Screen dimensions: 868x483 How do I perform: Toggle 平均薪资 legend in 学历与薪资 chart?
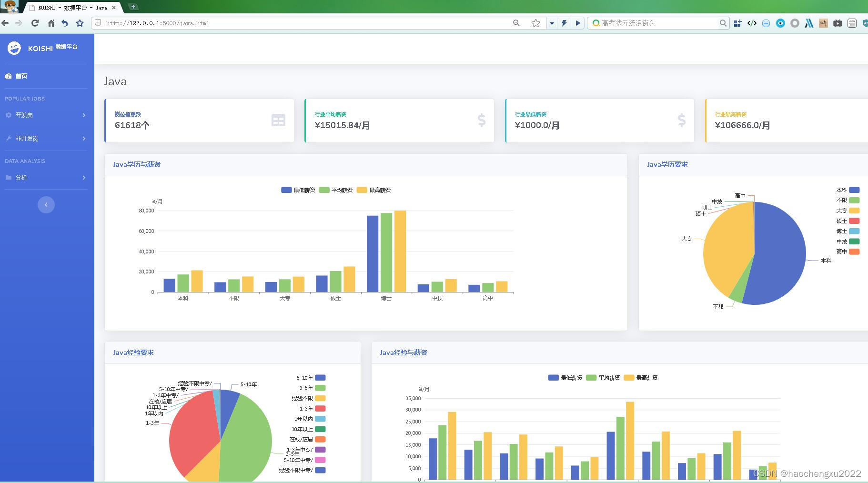pos(336,190)
